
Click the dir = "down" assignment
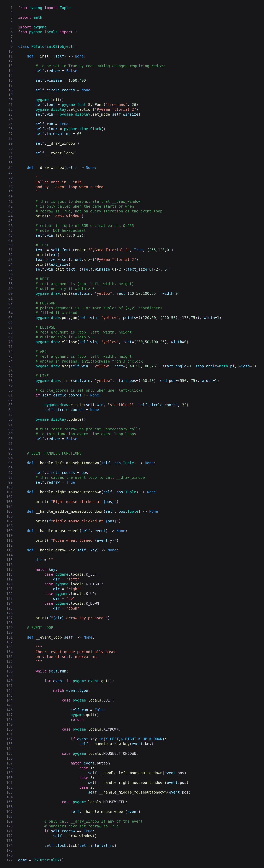tap(66, 608)
